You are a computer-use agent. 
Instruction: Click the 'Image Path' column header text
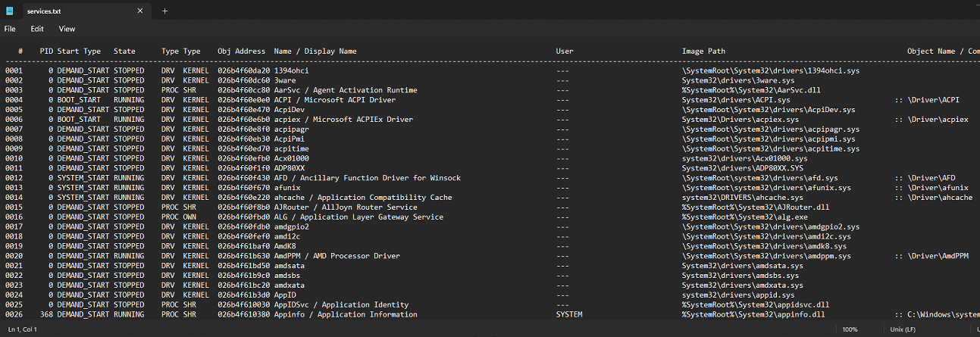pyautogui.click(x=703, y=51)
